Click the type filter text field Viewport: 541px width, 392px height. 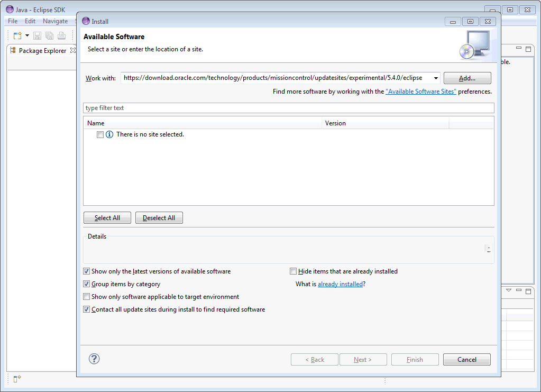pos(288,108)
